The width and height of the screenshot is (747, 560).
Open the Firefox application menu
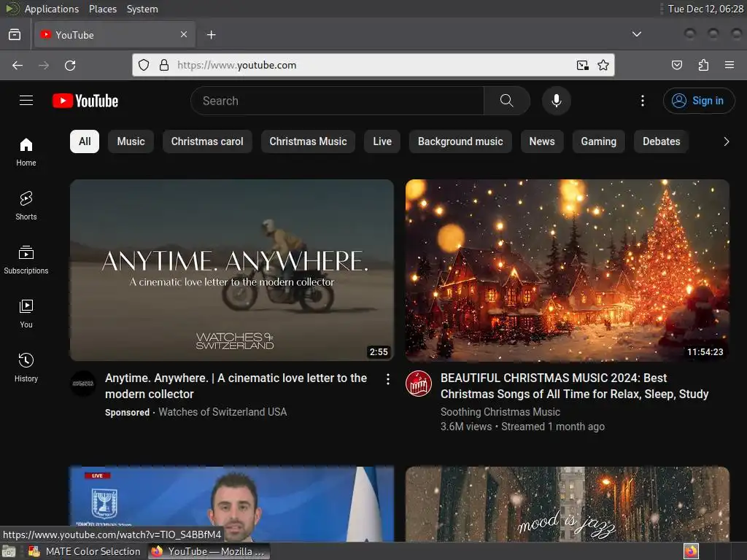(x=729, y=65)
